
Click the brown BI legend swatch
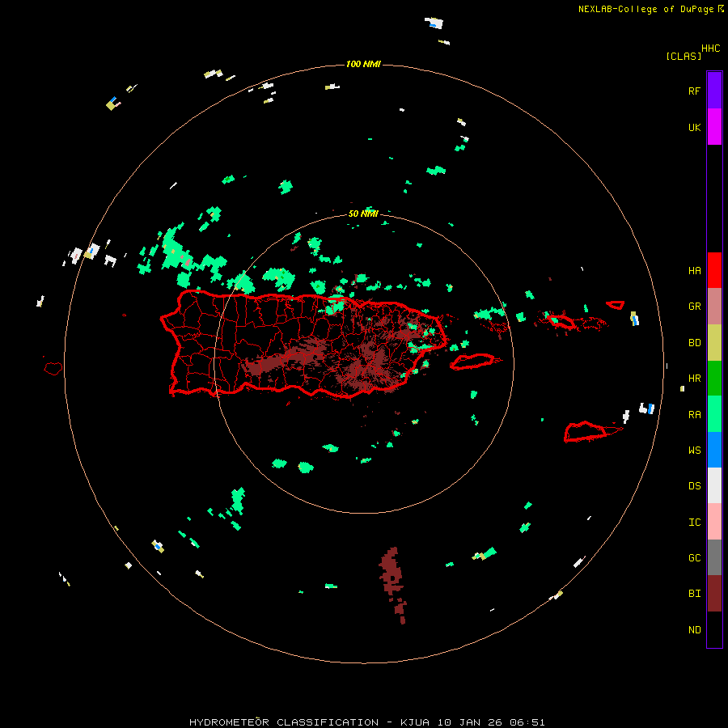[714, 594]
